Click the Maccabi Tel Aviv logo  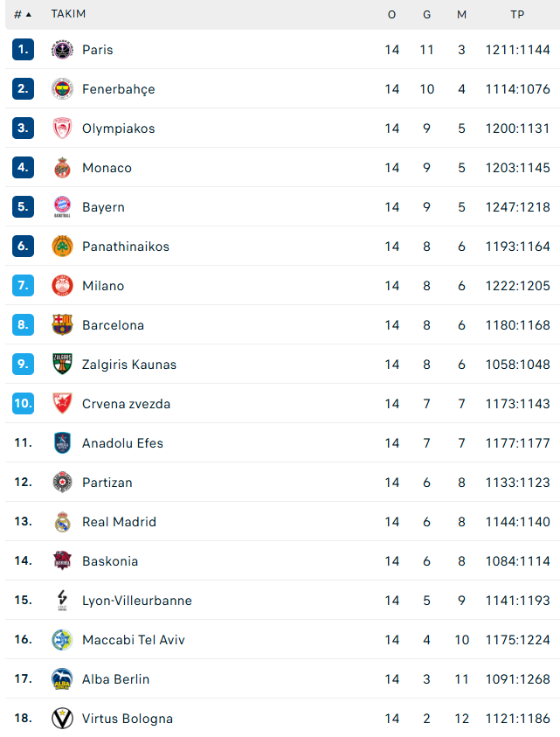click(62, 640)
